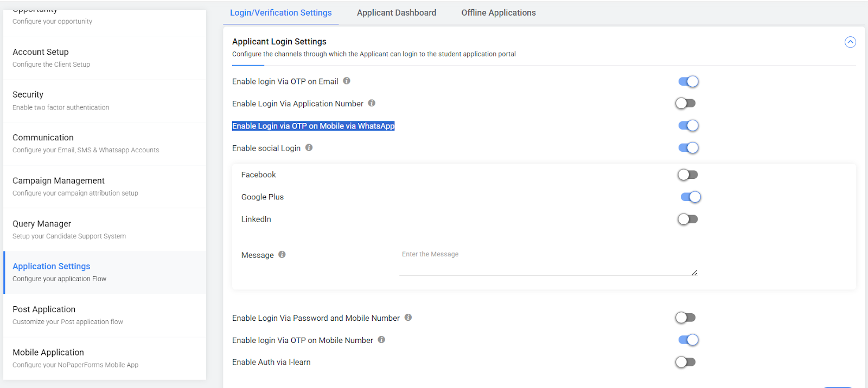868x388 pixels.
Task: Open the Offline Applications tab
Action: tap(498, 12)
